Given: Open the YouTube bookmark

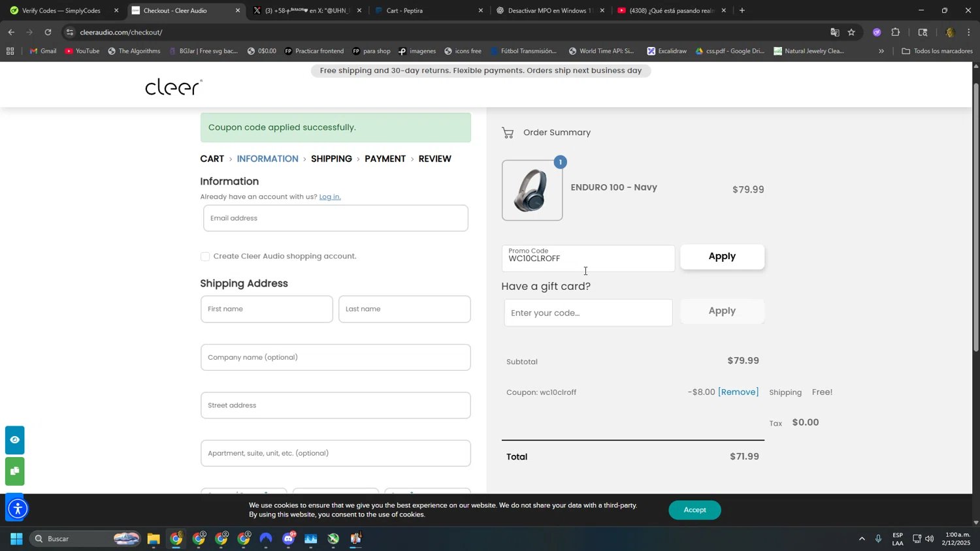Looking at the screenshot, I should click(82, 51).
